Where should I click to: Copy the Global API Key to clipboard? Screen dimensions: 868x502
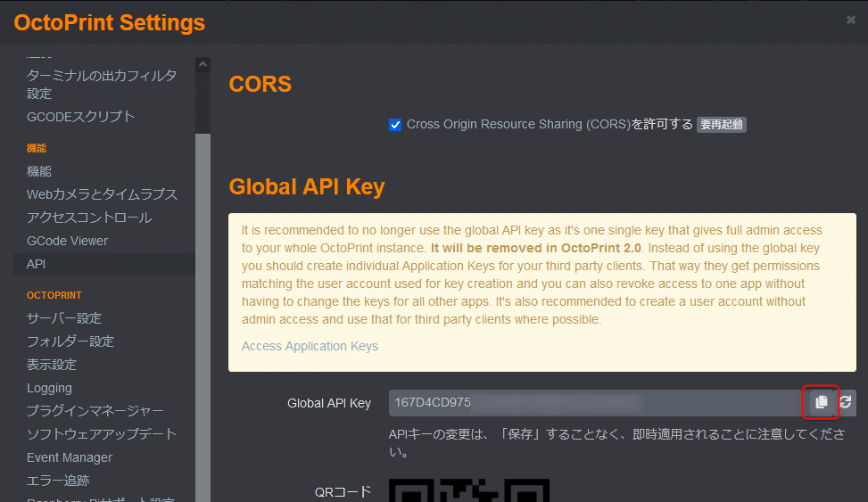(821, 402)
